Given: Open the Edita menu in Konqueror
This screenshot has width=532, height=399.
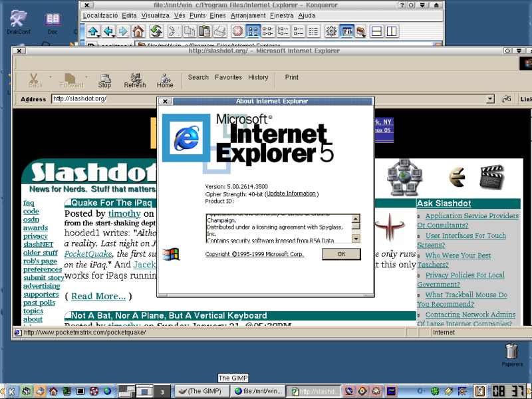Looking at the screenshot, I should (129, 15).
